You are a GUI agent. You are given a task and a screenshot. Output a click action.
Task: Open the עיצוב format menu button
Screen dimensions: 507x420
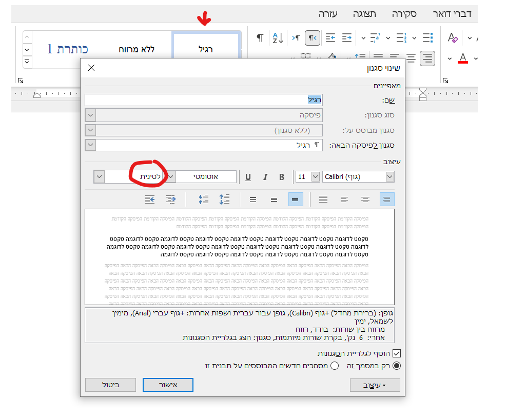(375, 385)
